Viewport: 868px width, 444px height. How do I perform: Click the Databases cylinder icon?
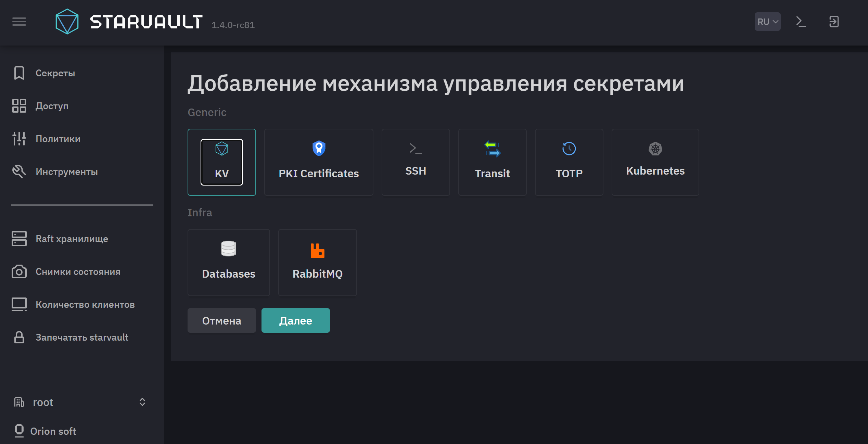pyautogui.click(x=229, y=249)
